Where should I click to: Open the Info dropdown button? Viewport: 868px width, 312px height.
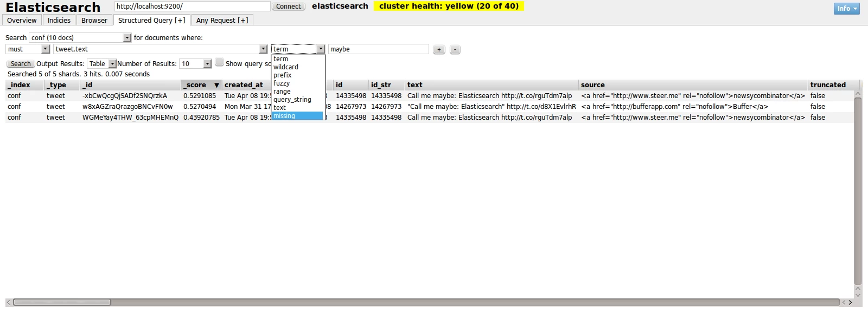point(847,8)
